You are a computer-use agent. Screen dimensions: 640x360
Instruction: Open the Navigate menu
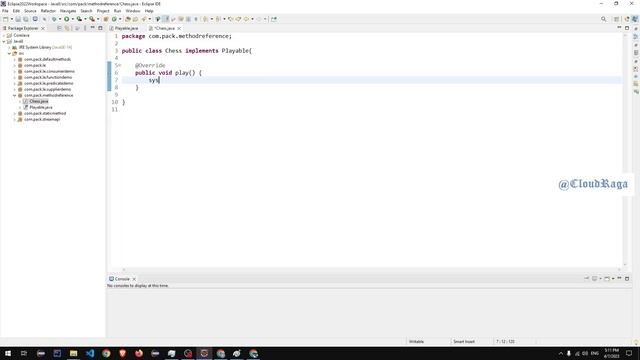click(68, 11)
